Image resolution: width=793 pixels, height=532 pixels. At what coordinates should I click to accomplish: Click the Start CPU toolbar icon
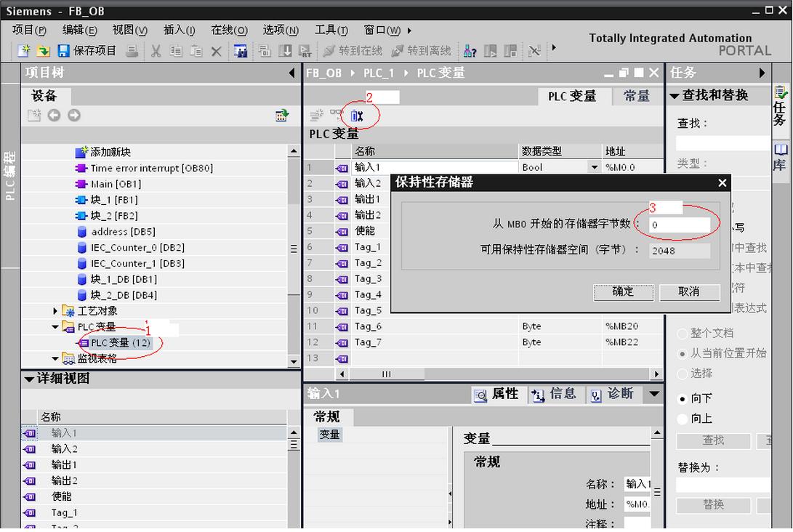click(x=490, y=51)
